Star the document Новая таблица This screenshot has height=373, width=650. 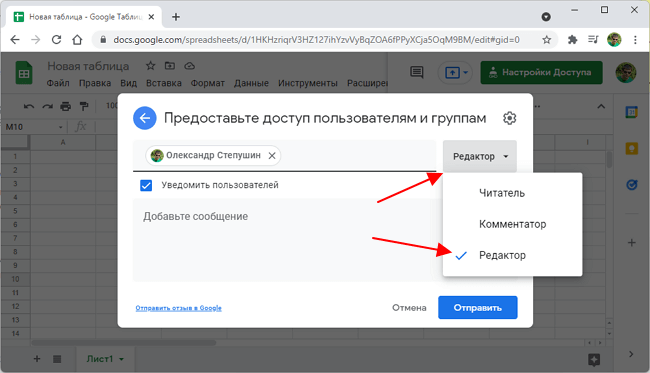click(x=150, y=66)
